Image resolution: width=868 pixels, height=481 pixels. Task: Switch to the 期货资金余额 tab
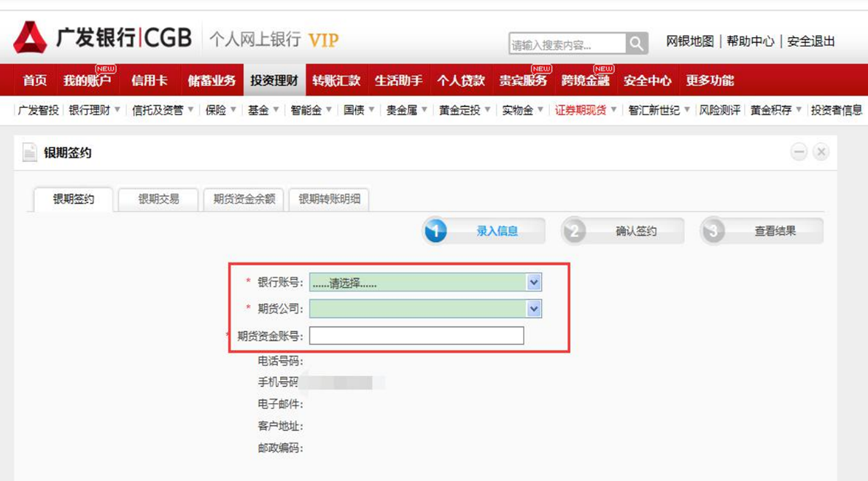point(244,199)
